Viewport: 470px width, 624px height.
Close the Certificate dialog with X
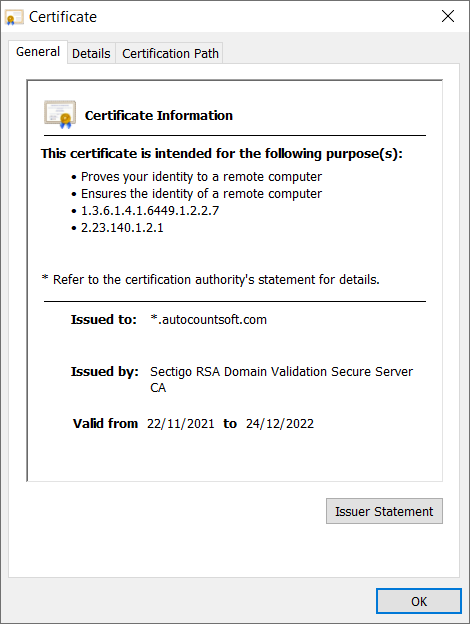[x=448, y=16]
